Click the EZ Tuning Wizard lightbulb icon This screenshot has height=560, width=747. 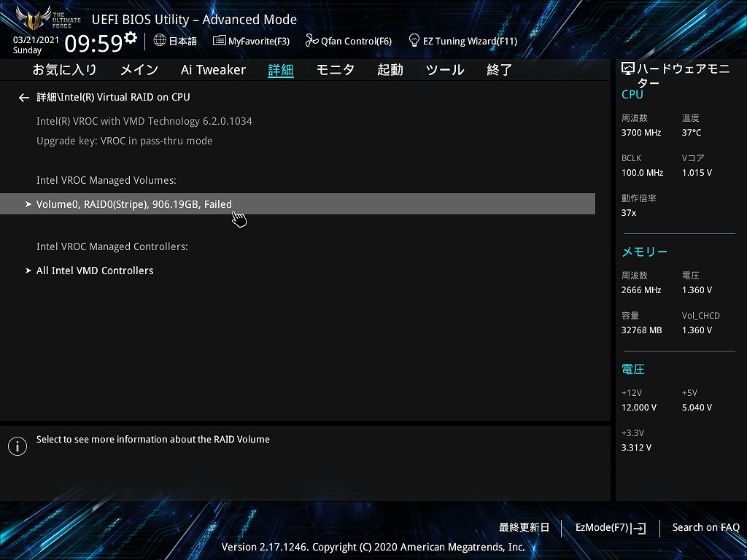coord(414,40)
